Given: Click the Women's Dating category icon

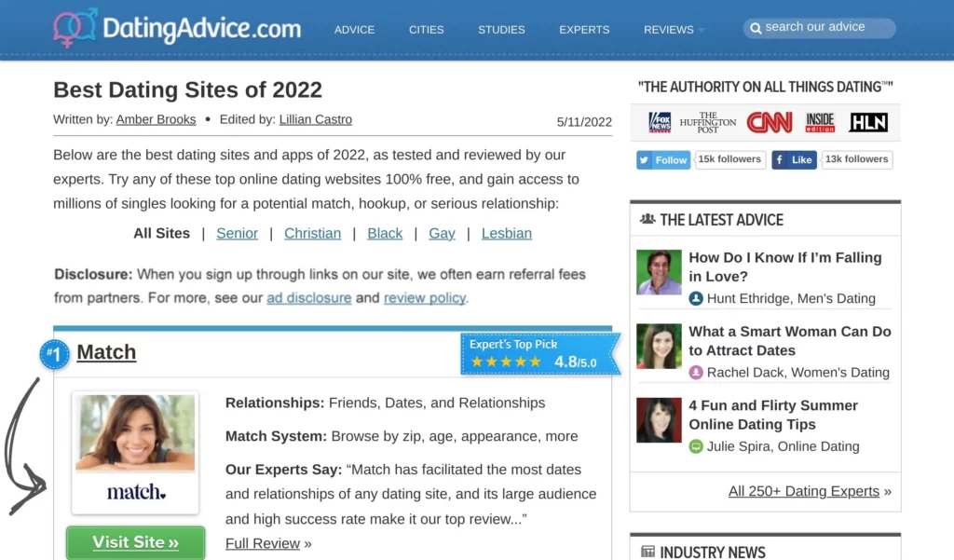Looking at the screenshot, I should click(x=696, y=373).
